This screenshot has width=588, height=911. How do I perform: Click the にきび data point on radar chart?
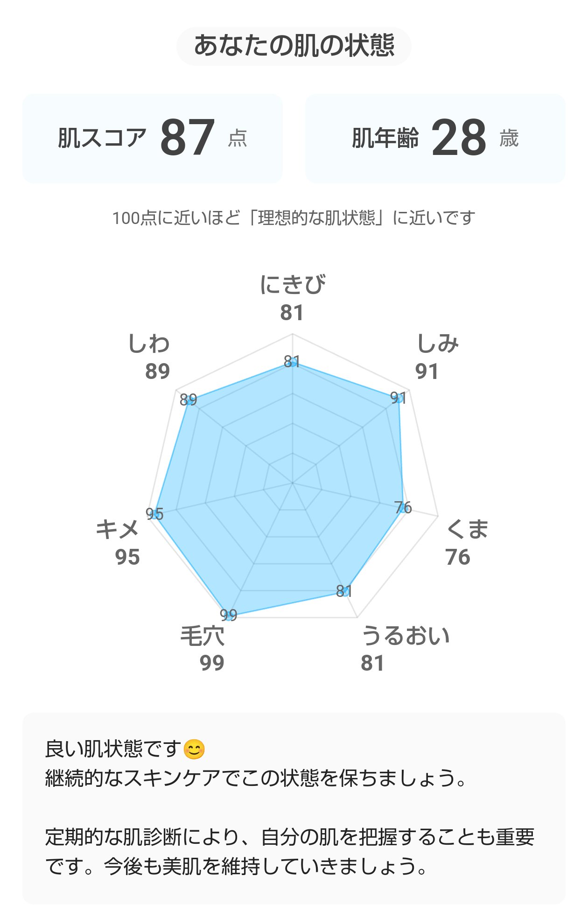(x=293, y=362)
